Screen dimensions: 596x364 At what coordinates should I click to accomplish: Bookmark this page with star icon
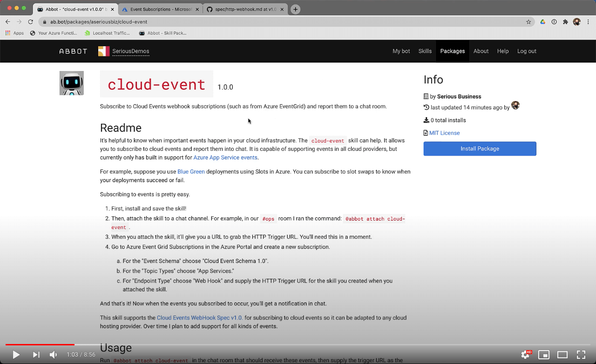[x=528, y=22]
